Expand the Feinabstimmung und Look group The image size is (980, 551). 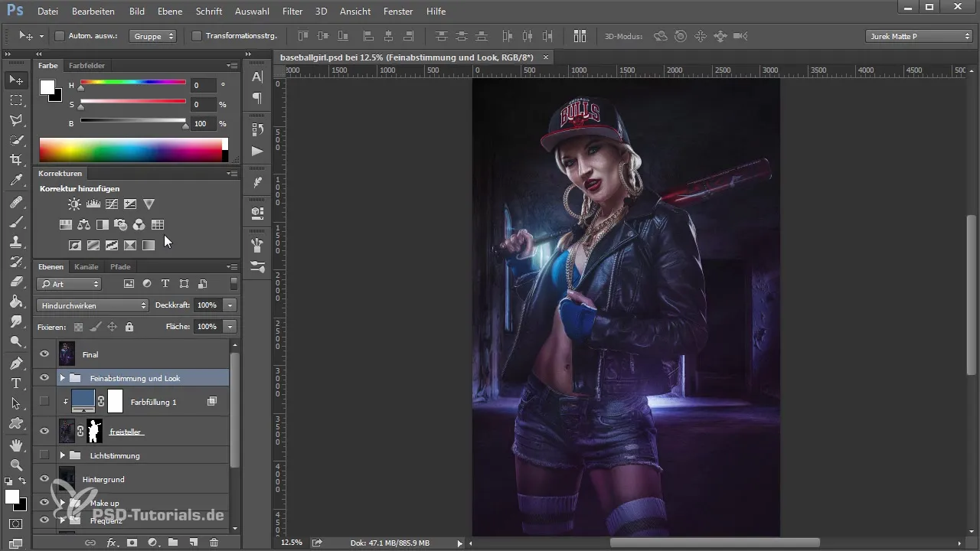(x=63, y=378)
